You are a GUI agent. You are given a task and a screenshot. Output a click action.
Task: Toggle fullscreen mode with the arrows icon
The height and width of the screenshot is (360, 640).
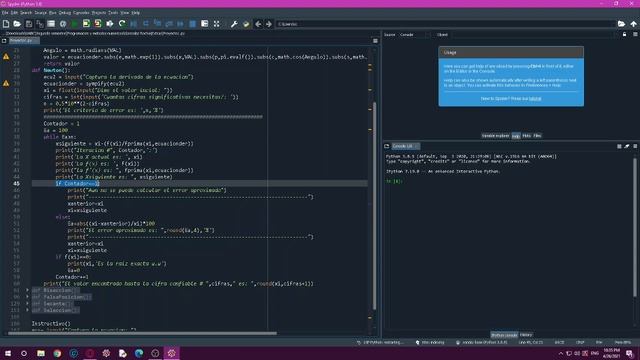pyautogui.click(x=216, y=24)
